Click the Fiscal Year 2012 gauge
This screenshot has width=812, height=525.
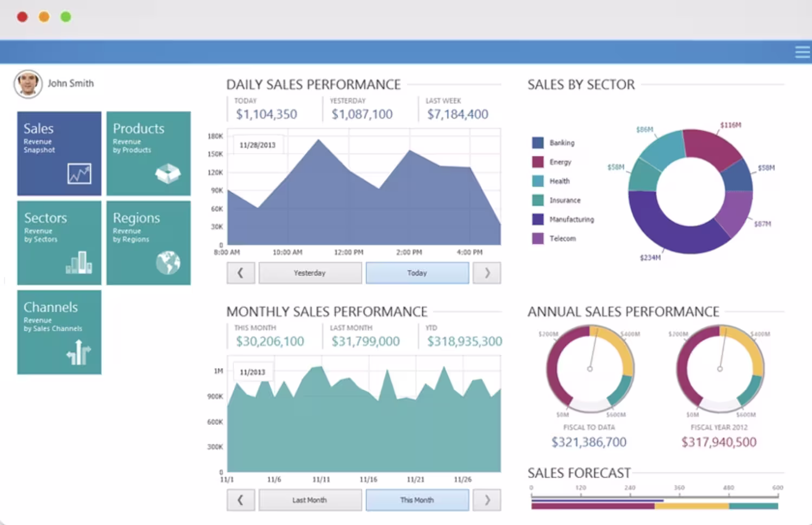(719, 369)
